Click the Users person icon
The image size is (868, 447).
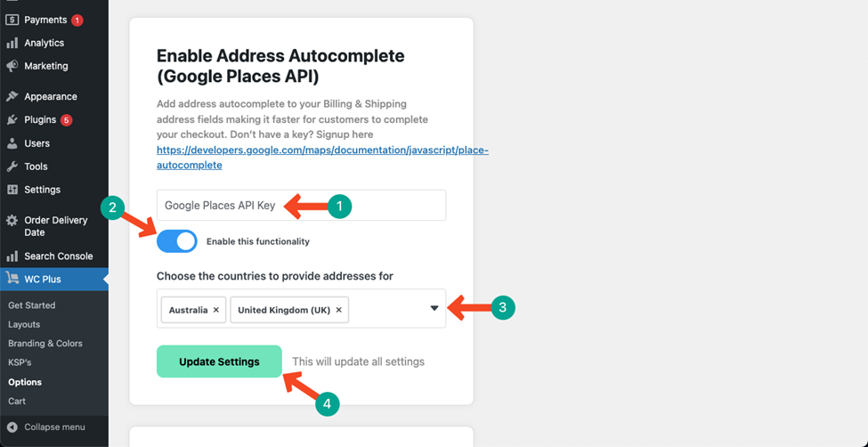point(12,143)
